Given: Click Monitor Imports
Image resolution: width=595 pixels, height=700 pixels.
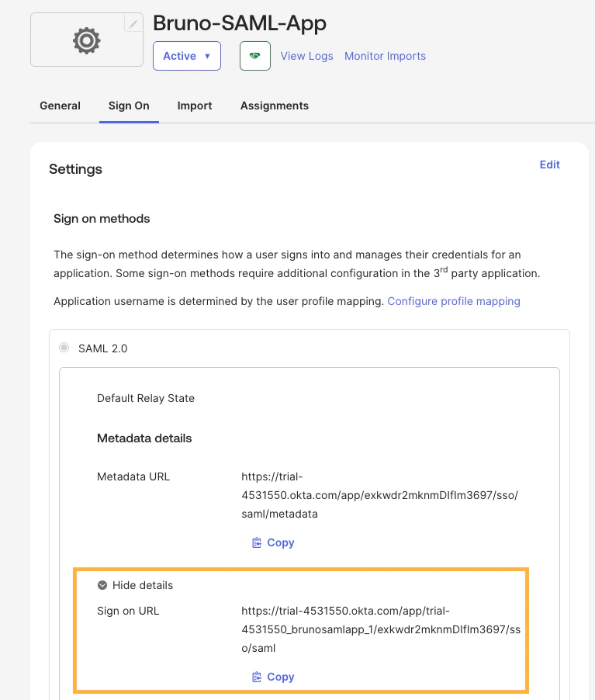Looking at the screenshot, I should click(385, 55).
